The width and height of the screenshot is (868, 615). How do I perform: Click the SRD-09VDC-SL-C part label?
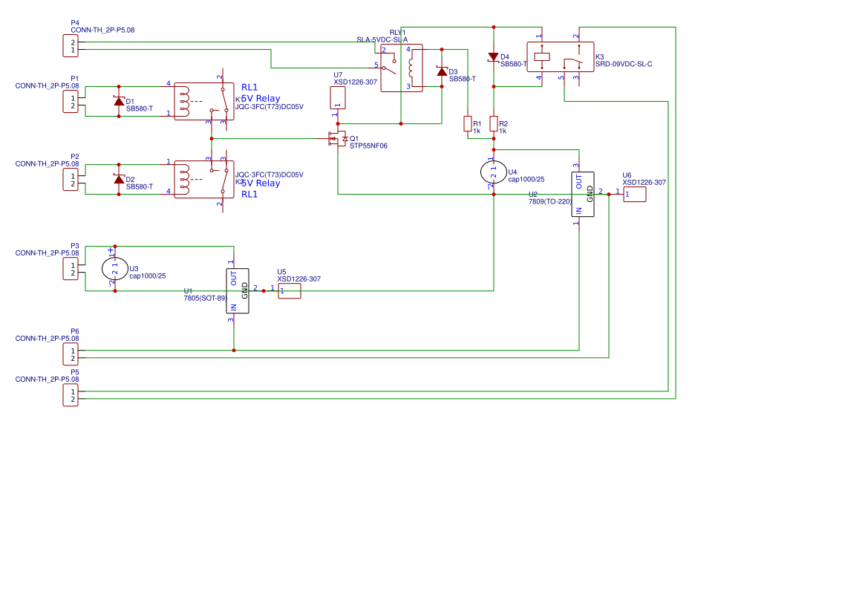[624, 64]
